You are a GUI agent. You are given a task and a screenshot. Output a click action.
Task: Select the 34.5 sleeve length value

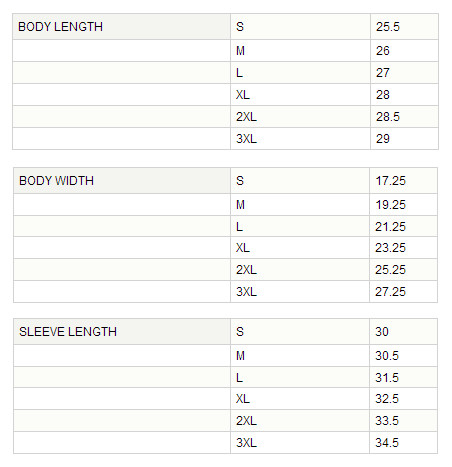pos(387,443)
